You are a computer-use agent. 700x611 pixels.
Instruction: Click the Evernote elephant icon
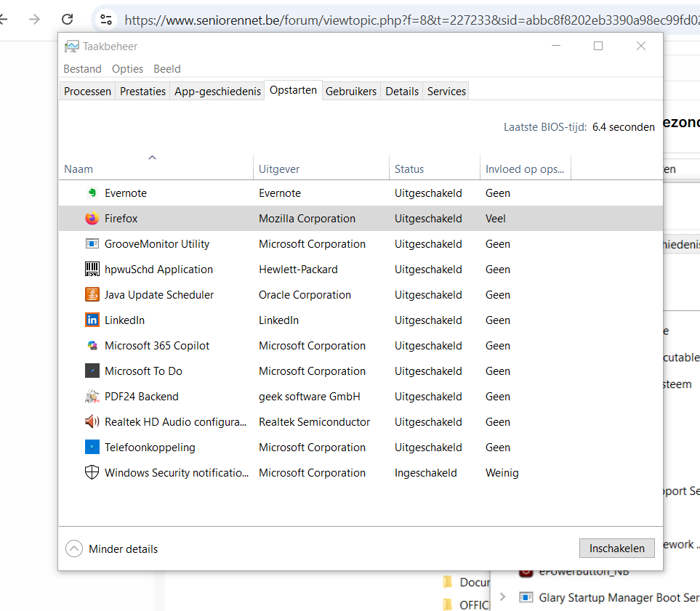point(92,193)
